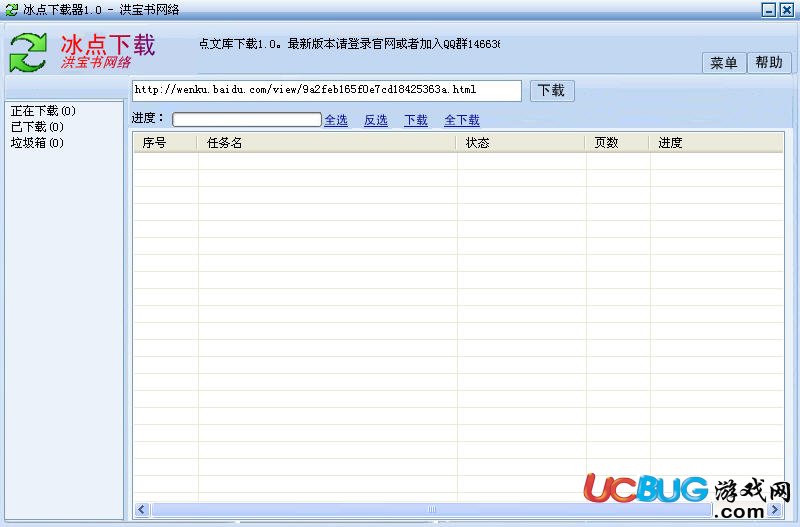The image size is (800, 527).
Task: Open the 帮助 help button
Action: [x=769, y=63]
